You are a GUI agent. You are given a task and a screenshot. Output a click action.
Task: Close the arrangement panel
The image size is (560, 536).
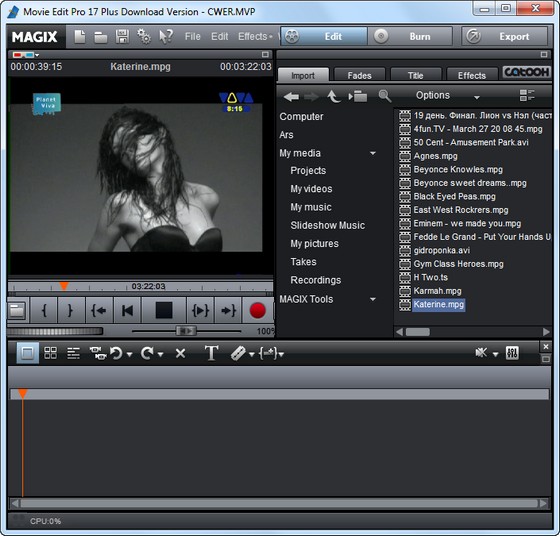tap(546, 346)
